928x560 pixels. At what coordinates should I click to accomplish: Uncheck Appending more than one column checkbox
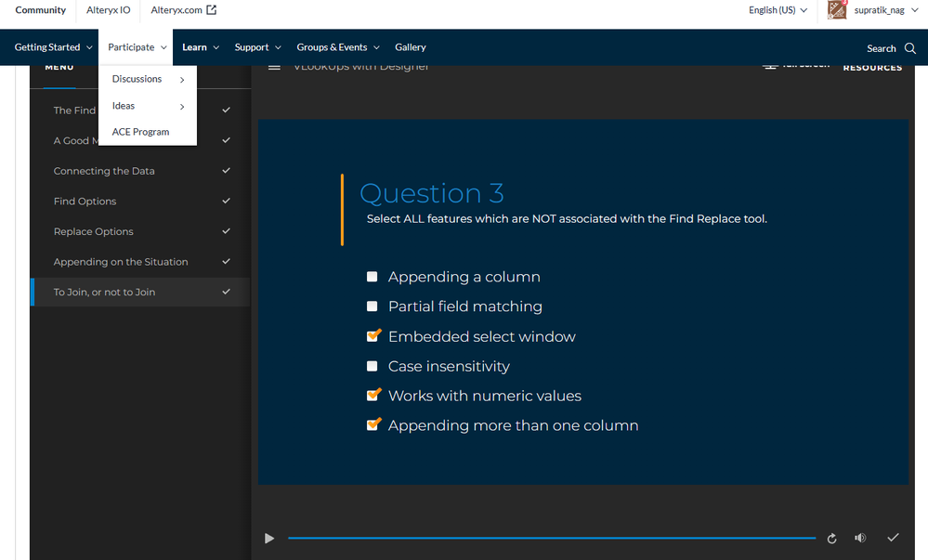(373, 424)
